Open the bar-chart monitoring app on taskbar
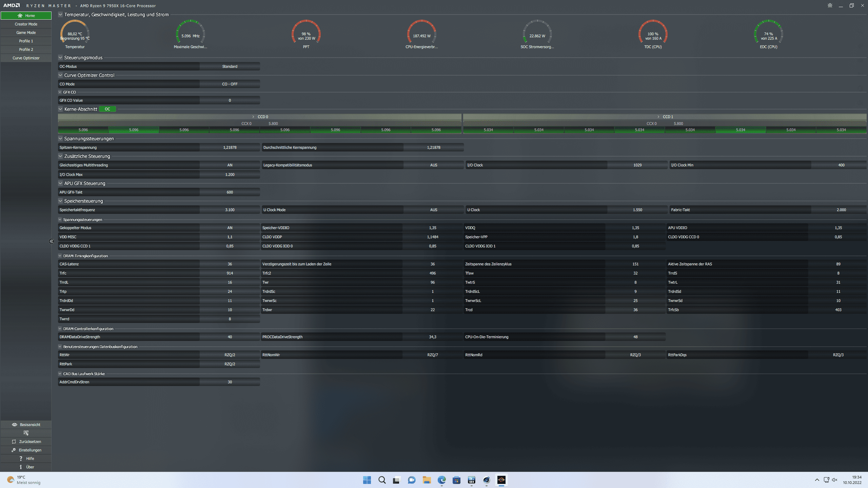 (x=471, y=480)
